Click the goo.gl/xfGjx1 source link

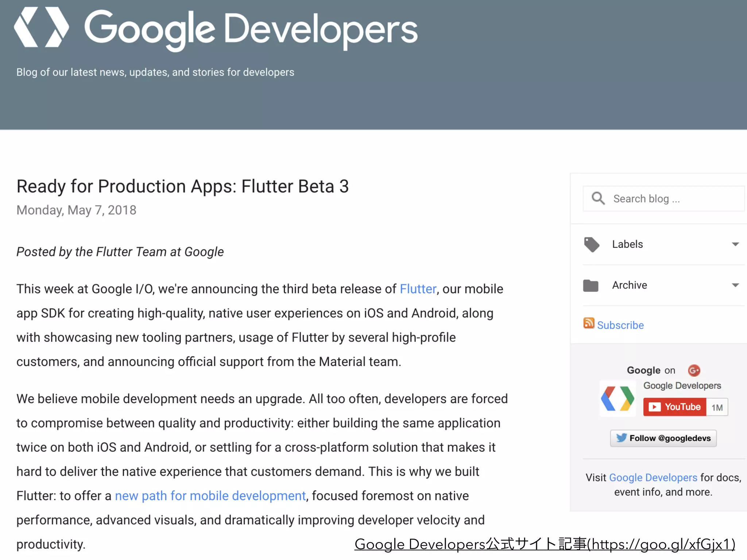pyautogui.click(x=545, y=544)
